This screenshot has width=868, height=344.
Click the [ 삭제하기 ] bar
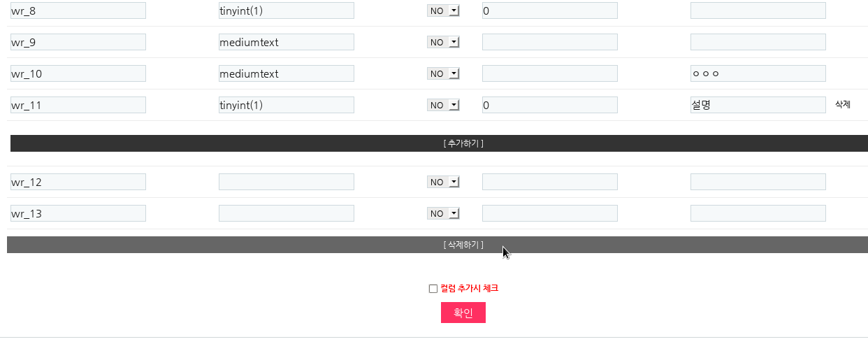pos(437,245)
